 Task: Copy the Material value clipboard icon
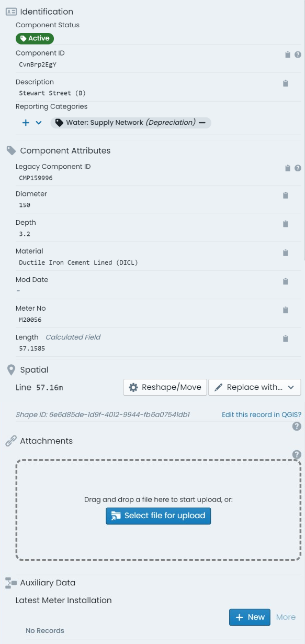point(285,253)
